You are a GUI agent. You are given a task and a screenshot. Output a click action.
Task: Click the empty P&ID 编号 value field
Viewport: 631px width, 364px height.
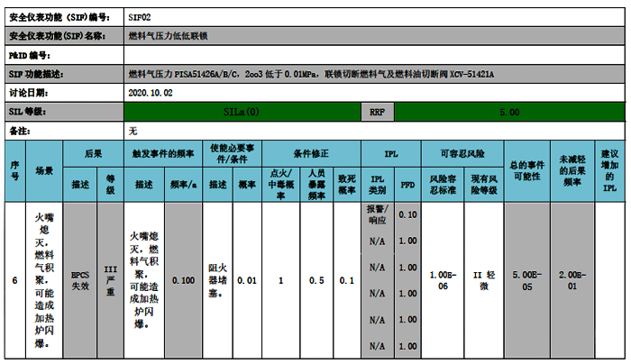tap(374, 55)
